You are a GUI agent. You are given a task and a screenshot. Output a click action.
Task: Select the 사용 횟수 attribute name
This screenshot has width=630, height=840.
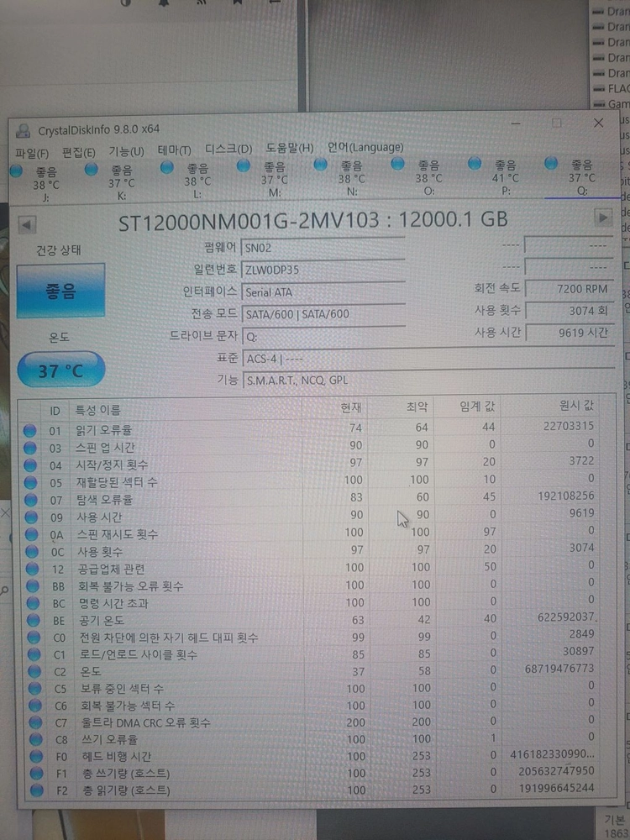pyautogui.click(x=100, y=551)
